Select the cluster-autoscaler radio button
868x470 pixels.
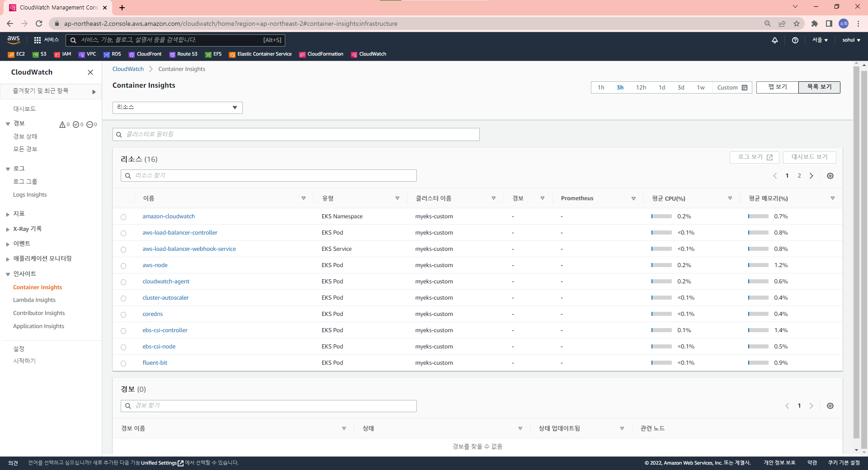pyautogui.click(x=123, y=298)
